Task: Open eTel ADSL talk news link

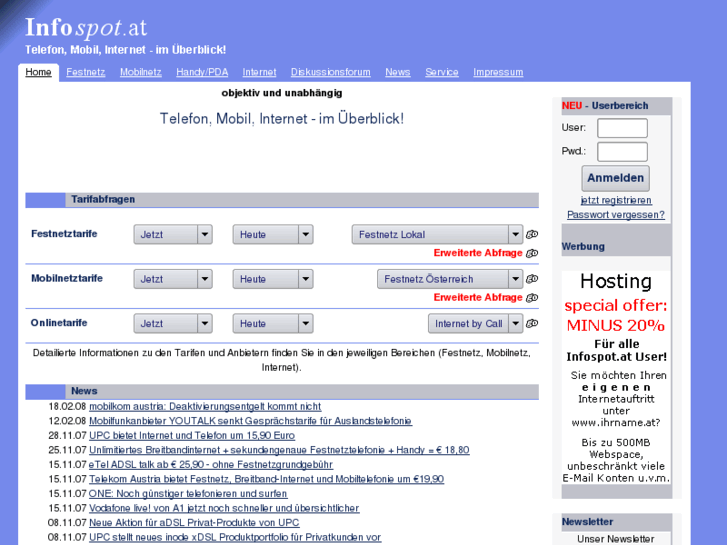Action: tap(211, 465)
